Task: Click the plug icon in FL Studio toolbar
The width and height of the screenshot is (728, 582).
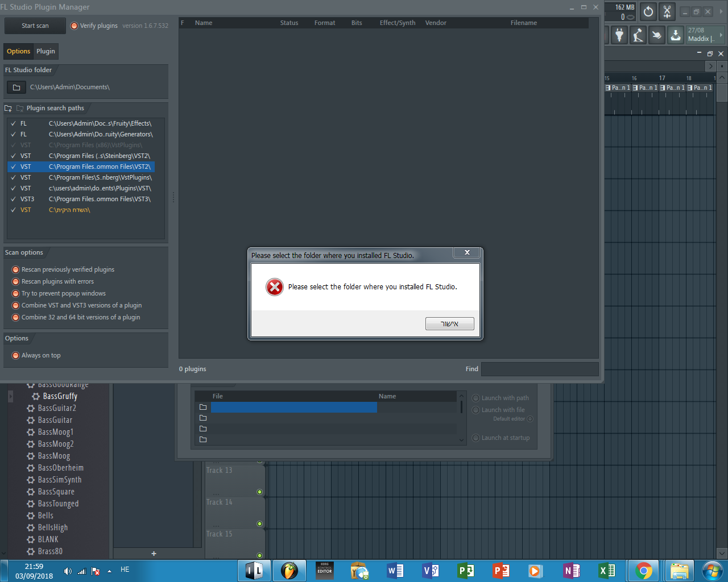Action: 619,35
